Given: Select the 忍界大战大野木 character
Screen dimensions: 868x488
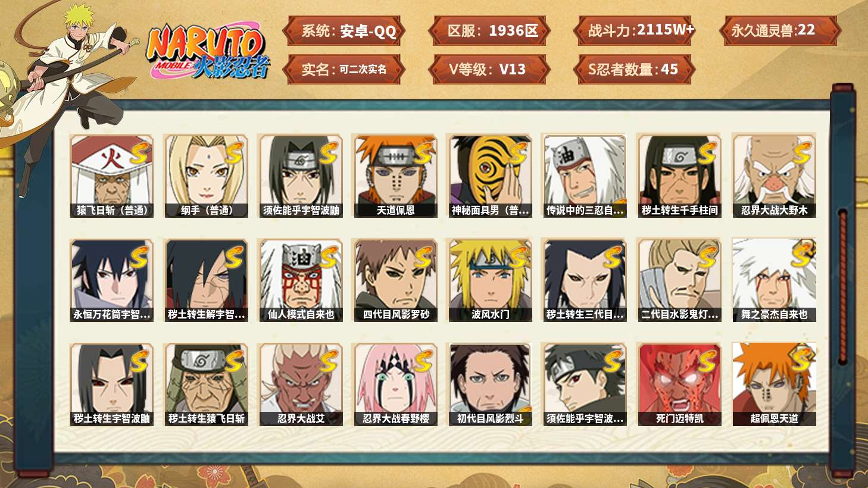Looking at the screenshot, I should click(x=774, y=176).
